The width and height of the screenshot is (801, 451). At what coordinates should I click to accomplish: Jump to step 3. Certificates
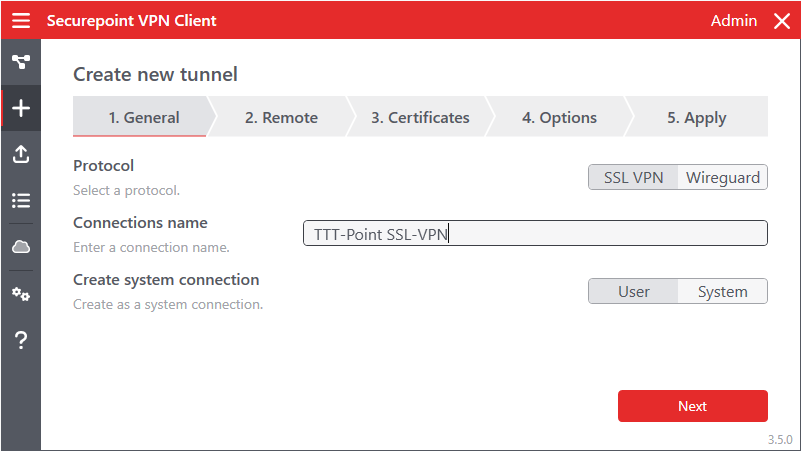pos(420,118)
